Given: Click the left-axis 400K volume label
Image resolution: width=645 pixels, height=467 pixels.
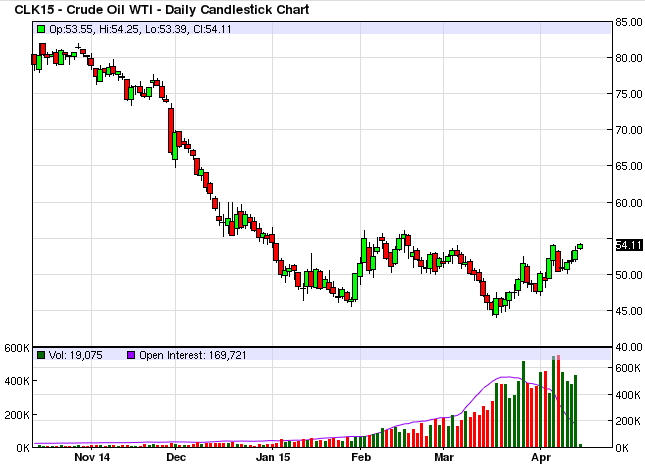Looking at the screenshot, I should click(16, 381).
